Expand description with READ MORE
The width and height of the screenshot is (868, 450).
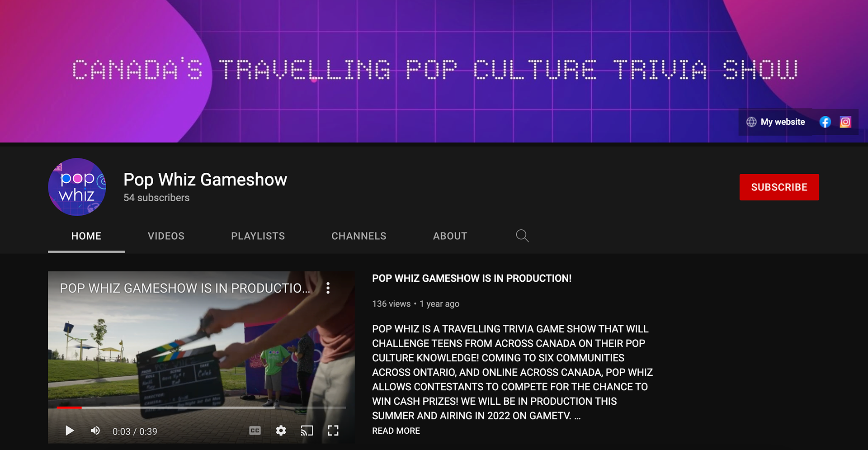coord(396,431)
